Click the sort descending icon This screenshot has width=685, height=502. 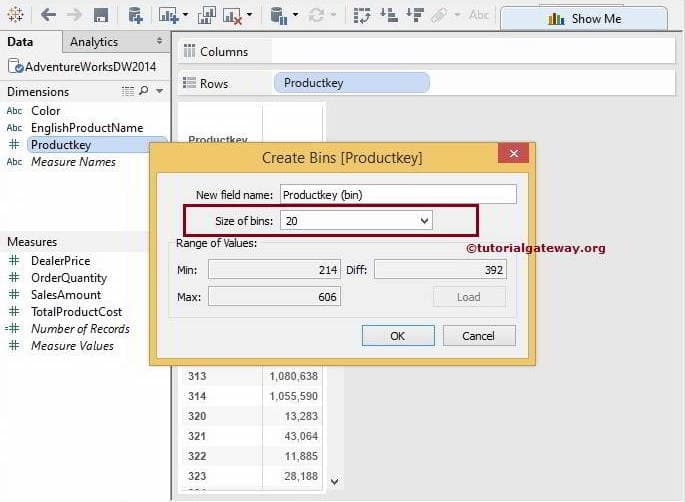415,15
